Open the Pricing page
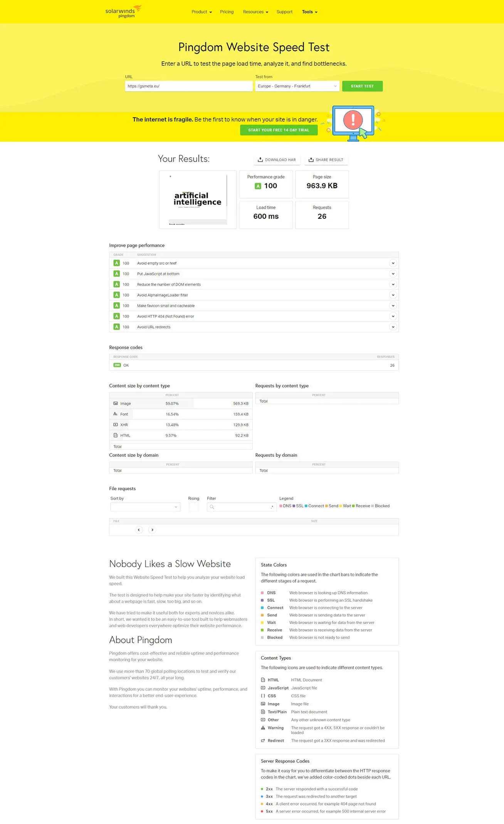The height and width of the screenshot is (824, 504). 227,12
